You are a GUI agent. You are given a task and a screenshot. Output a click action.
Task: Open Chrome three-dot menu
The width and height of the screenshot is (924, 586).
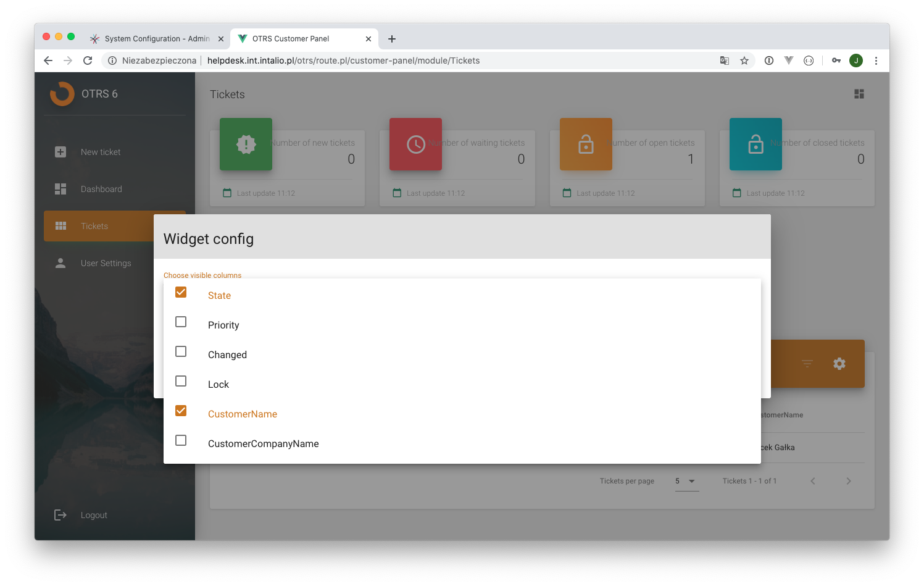tap(876, 61)
